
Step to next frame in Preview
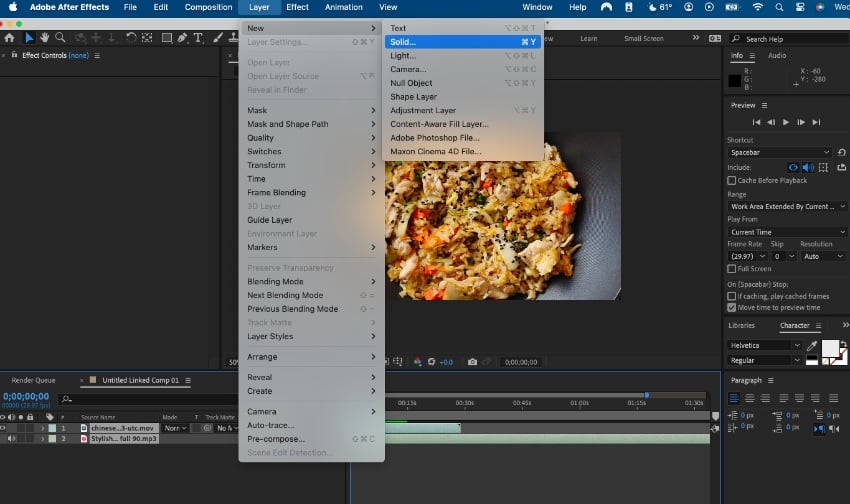click(801, 122)
